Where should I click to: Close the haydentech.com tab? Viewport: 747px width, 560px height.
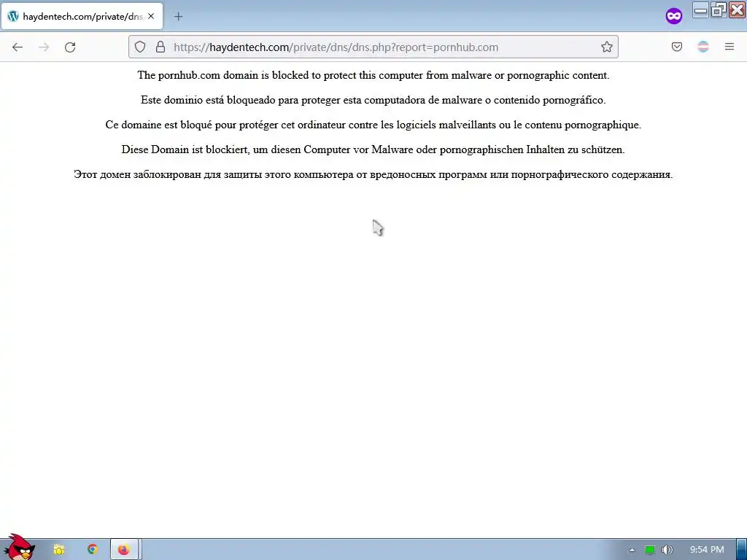[x=151, y=16]
